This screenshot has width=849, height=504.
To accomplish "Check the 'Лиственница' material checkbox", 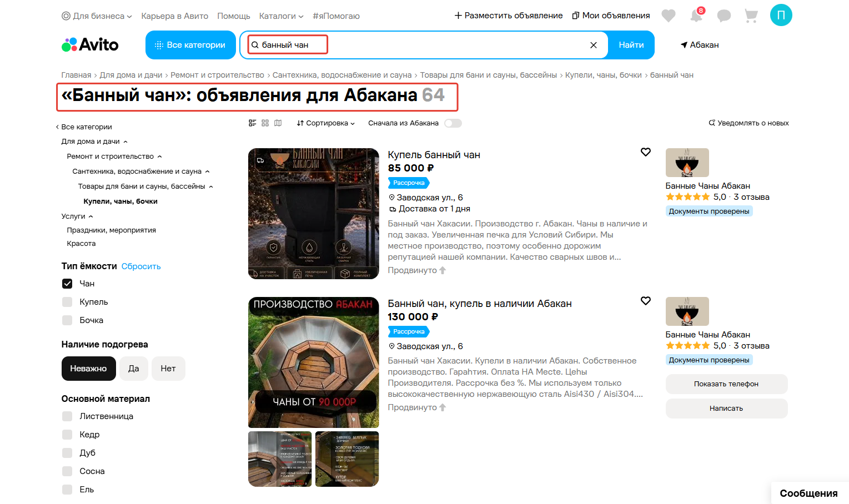I will click(x=67, y=416).
